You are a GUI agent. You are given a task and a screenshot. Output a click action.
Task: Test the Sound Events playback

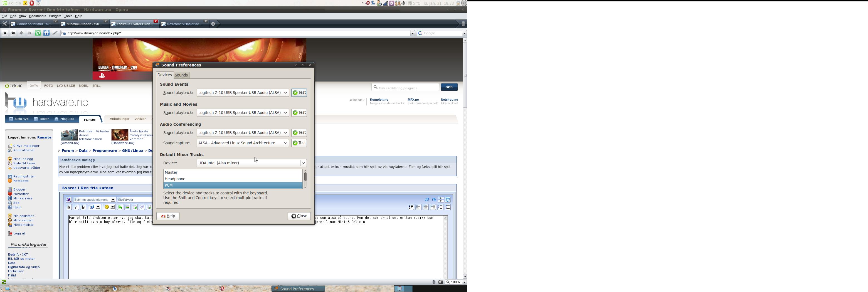299,93
